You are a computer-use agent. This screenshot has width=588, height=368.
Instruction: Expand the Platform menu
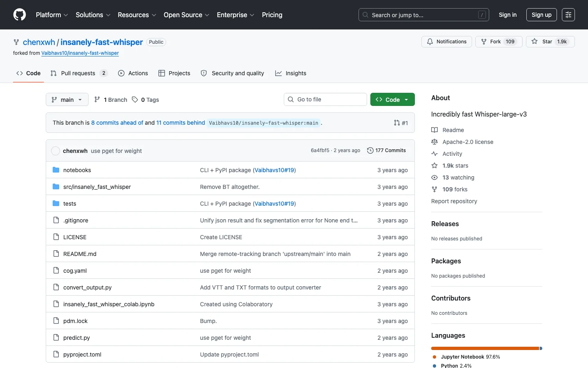click(x=52, y=15)
